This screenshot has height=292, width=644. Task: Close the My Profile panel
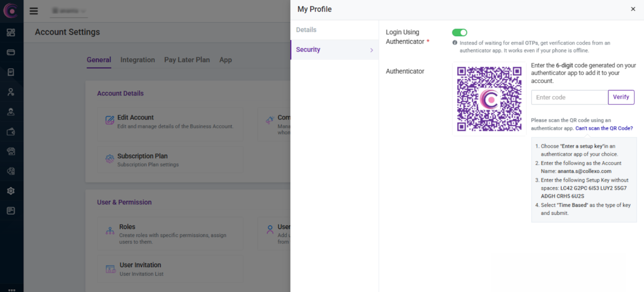pos(633,9)
